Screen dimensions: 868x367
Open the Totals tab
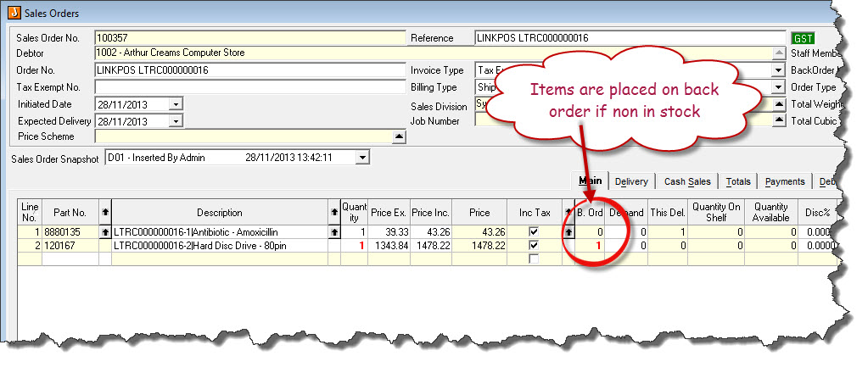click(738, 181)
